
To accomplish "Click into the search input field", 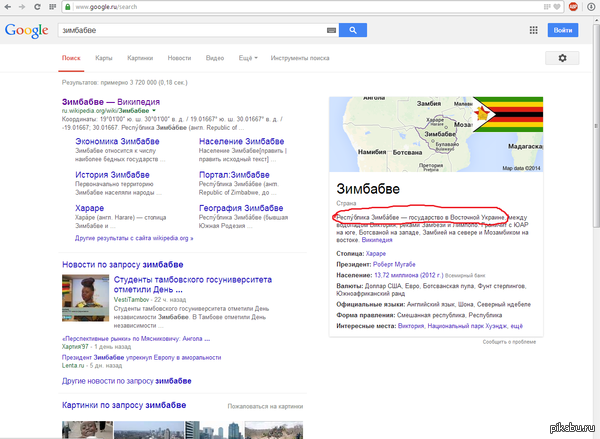I will 190,31.
